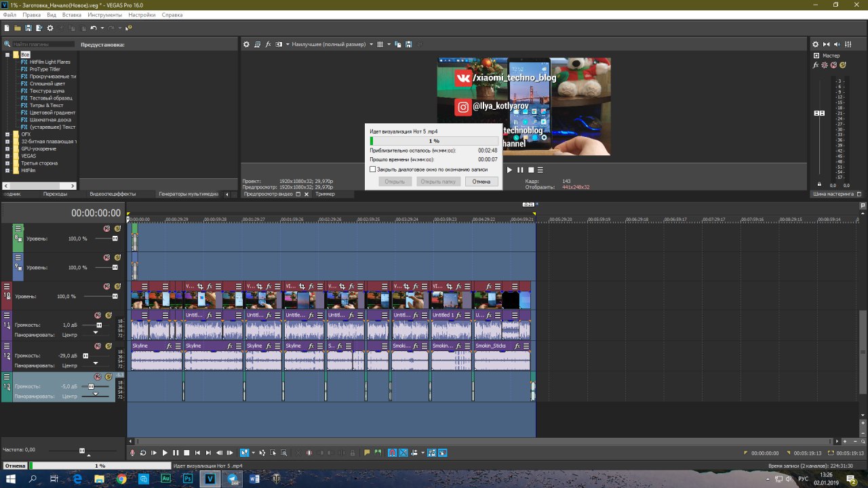Play the timeline from transport bar
Image resolution: width=868 pixels, height=488 pixels.
point(165,453)
